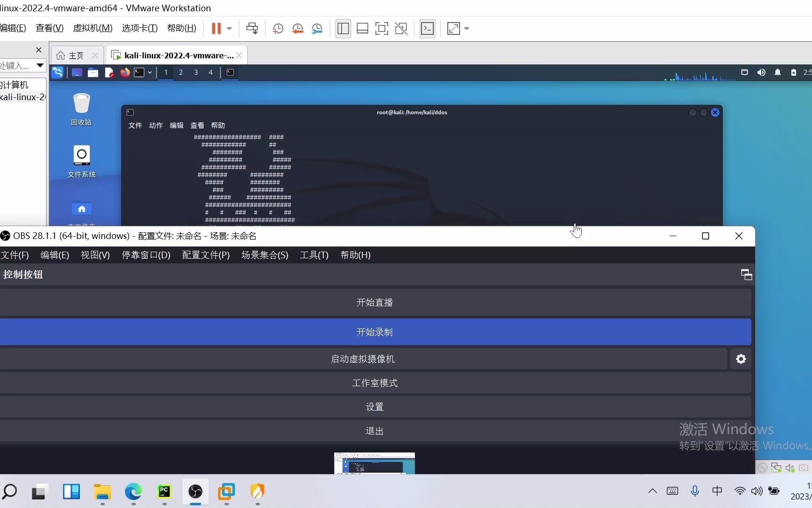
Task: Expand the Kali terminal launcher dropdown chevron
Action: tap(150, 72)
